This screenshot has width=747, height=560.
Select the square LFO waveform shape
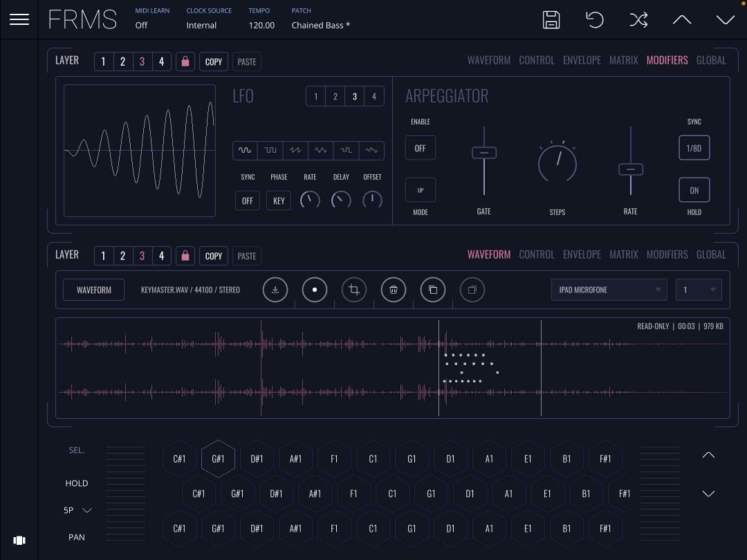[x=270, y=150]
